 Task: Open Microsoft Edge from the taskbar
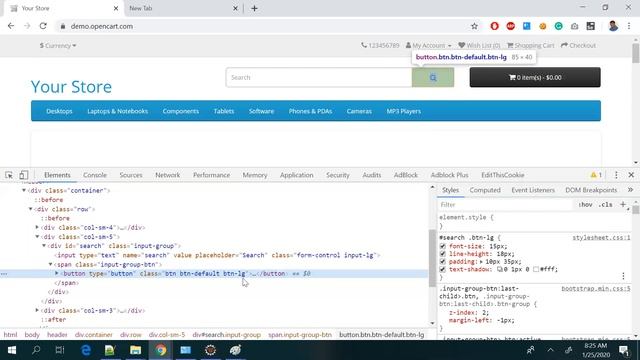(86, 350)
